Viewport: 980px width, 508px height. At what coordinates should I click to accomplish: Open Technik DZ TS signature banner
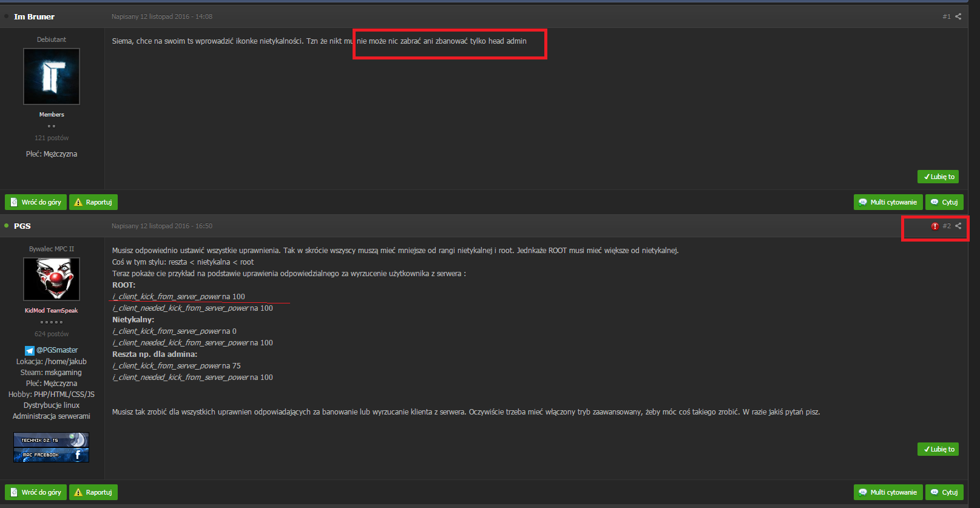tap(52, 440)
